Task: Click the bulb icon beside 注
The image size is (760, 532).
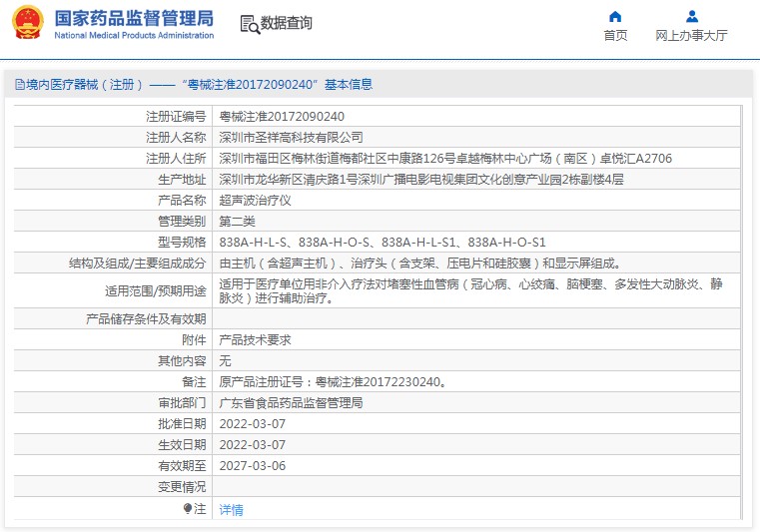Action: click(x=187, y=509)
